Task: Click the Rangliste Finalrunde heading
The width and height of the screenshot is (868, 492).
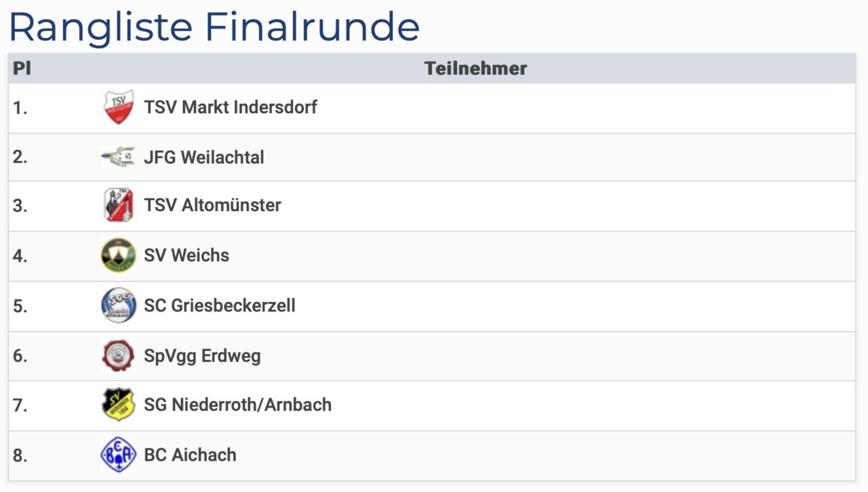Action: click(214, 26)
